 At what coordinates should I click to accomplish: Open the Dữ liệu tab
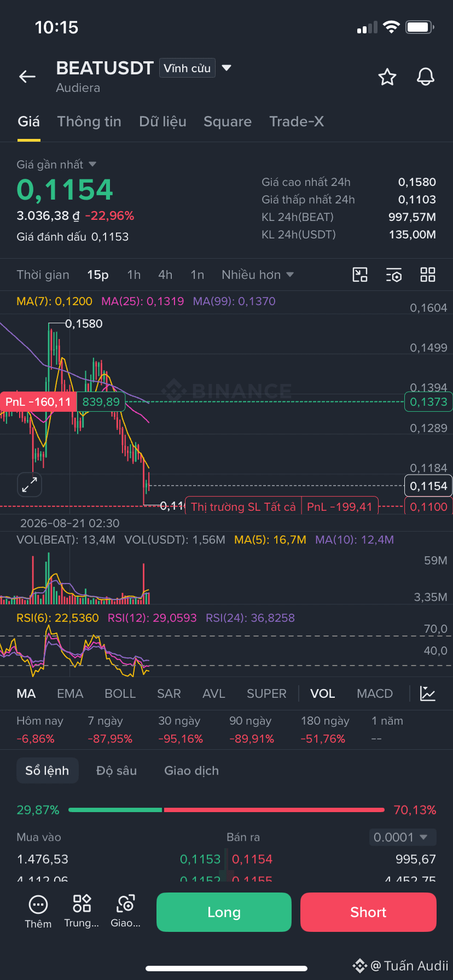(x=163, y=121)
